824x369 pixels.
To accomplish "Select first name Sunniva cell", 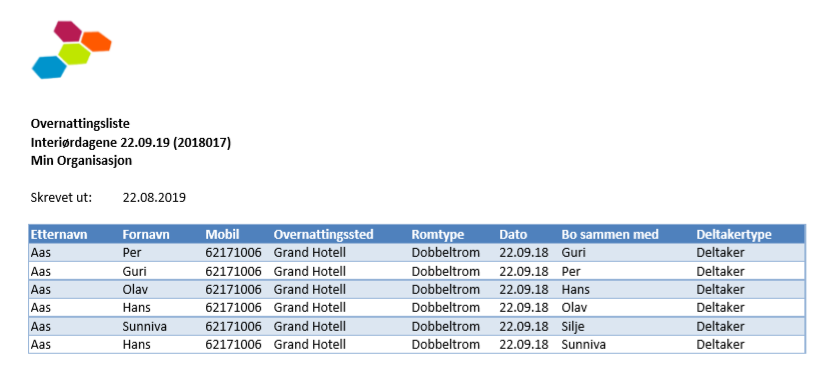I will tap(145, 326).
